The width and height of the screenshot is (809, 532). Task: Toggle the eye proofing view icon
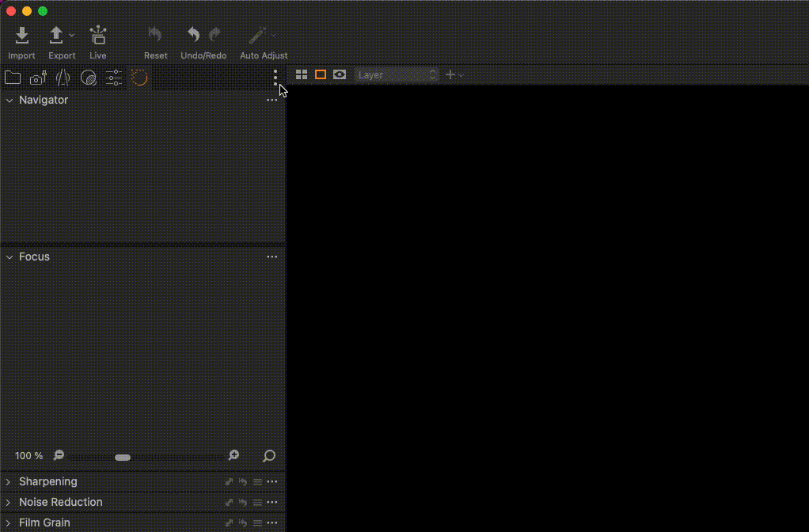point(340,74)
